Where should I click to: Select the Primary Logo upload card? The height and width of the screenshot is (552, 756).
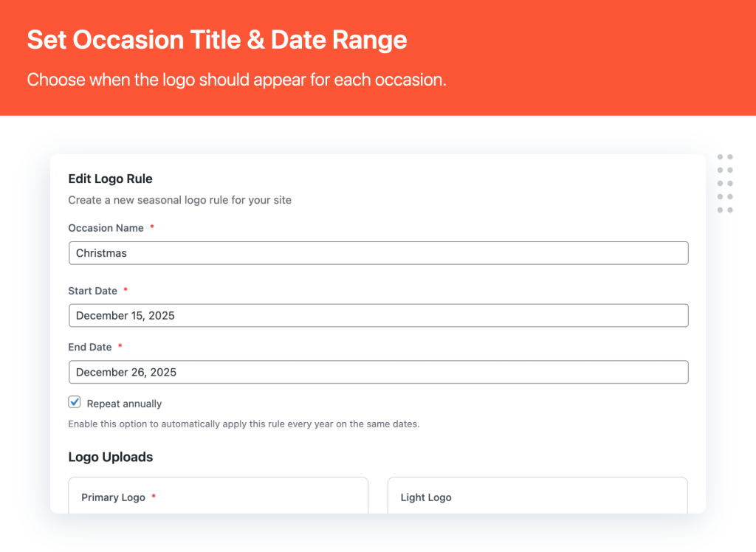click(218, 496)
